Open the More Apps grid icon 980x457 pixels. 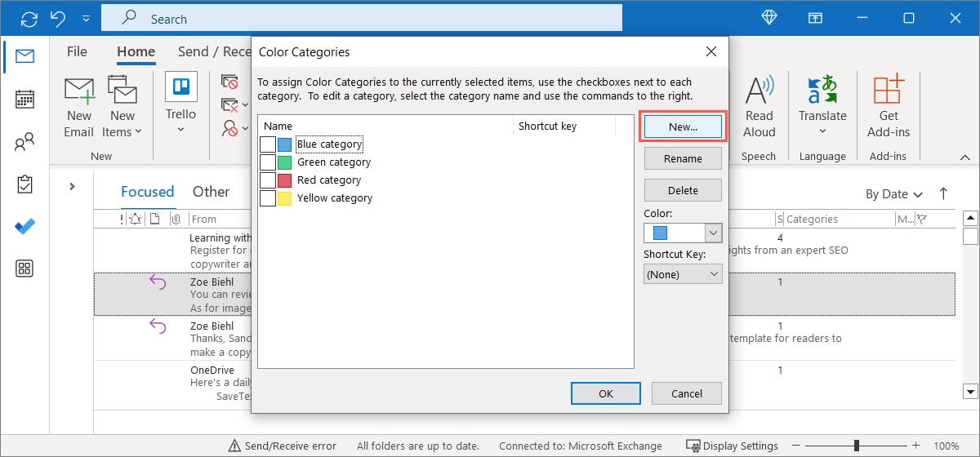24,268
